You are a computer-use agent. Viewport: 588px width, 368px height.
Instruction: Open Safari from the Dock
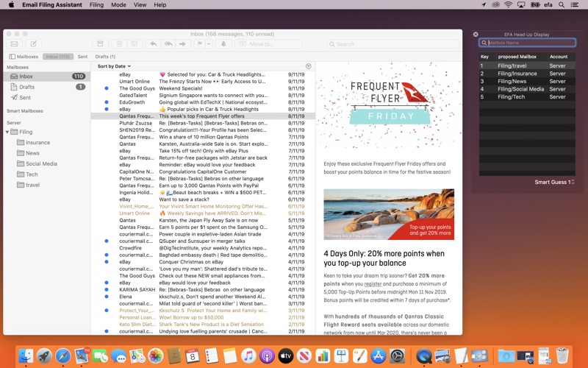click(62, 355)
